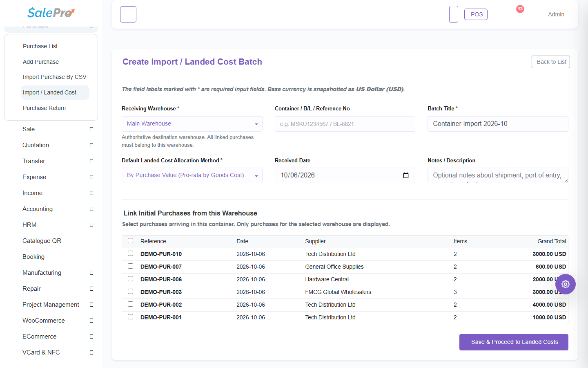Check the DEMO-PUR-007 row checkbox
This screenshot has width=588, height=368.
click(131, 266)
